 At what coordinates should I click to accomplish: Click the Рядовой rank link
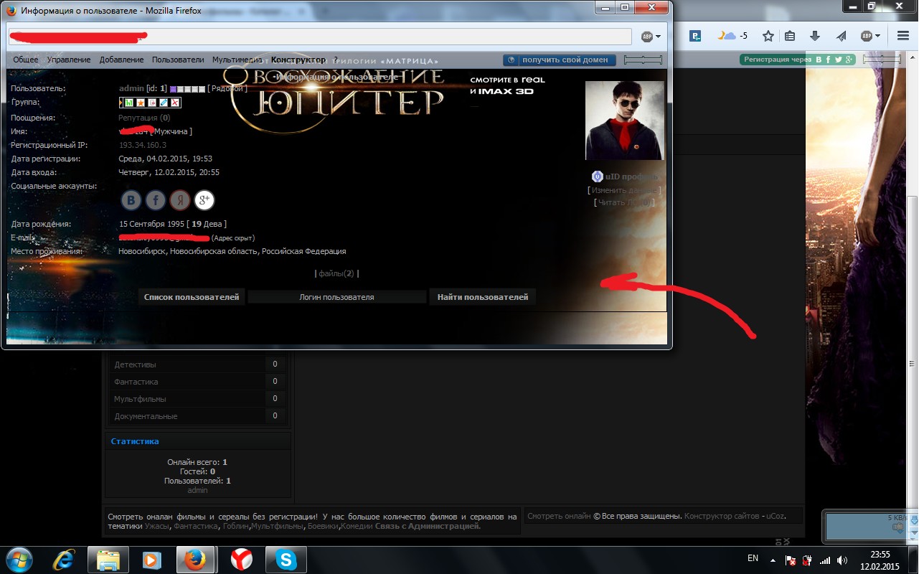click(228, 88)
